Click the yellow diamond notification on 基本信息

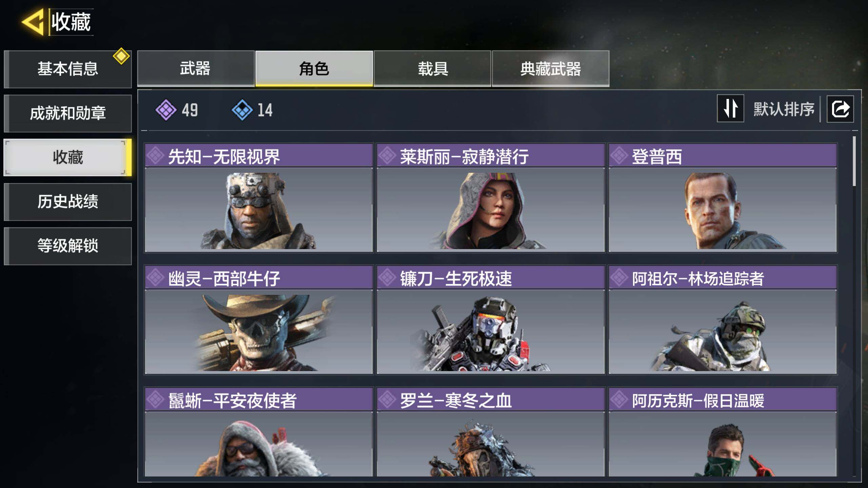click(121, 56)
